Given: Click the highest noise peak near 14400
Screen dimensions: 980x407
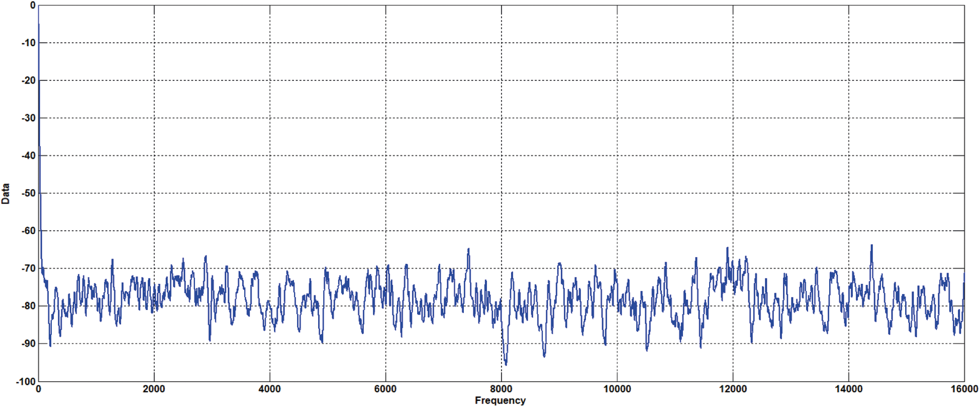Looking at the screenshot, I should coord(871,246).
